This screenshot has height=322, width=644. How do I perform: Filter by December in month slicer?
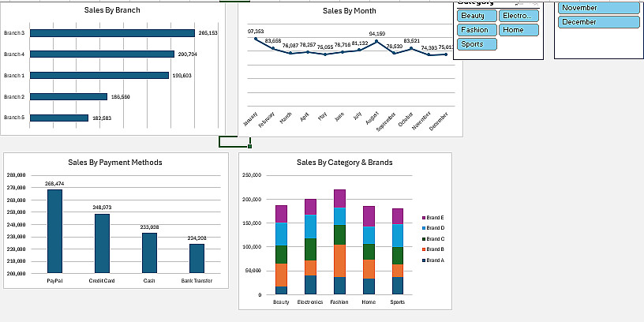coord(598,22)
